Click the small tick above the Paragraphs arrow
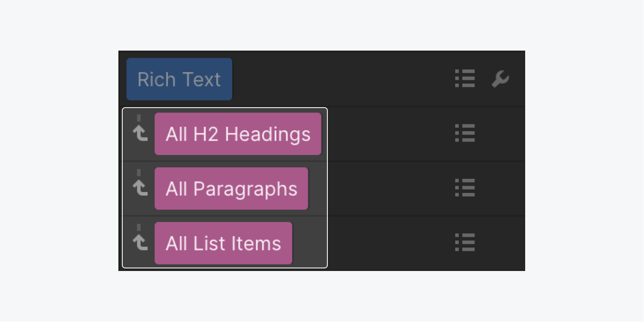The image size is (644, 322). [x=139, y=172]
